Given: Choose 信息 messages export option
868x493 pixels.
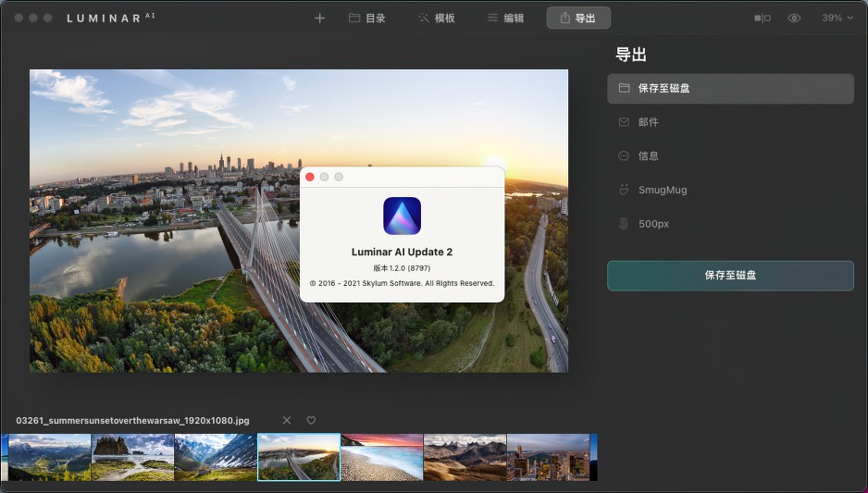Looking at the screenshot, I should coord(730,156).
